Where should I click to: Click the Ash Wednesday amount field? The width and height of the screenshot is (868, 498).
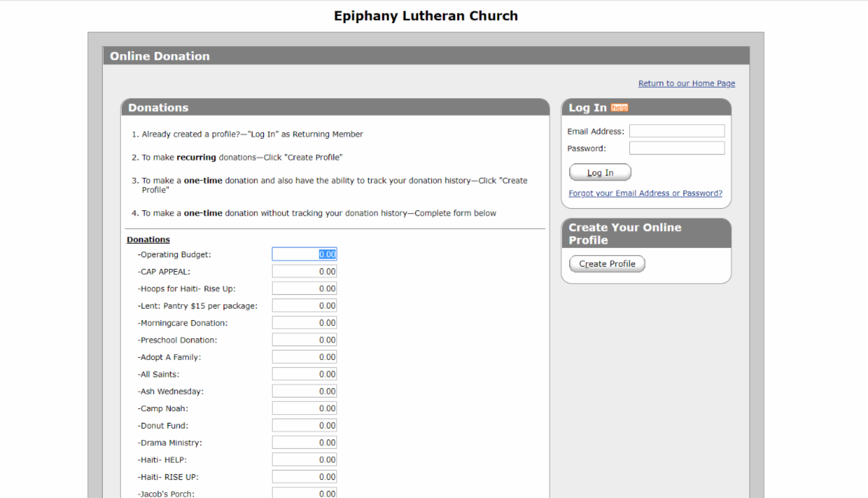(x=305, y=391)
